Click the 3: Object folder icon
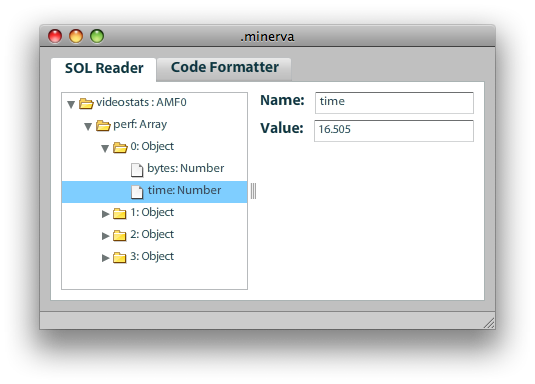 119,257
